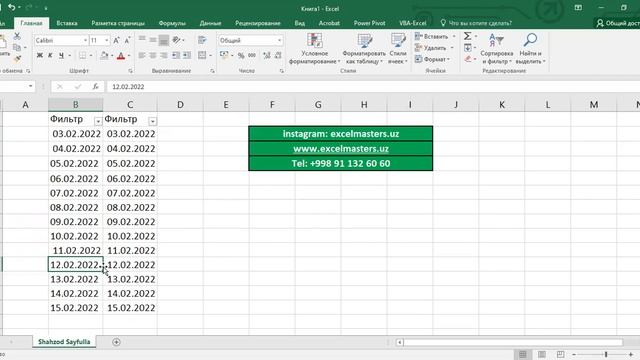This screenshot has height=360, width=640.
Task: Open the Вставка ribbon tab
Action: [x=67, y=23]
